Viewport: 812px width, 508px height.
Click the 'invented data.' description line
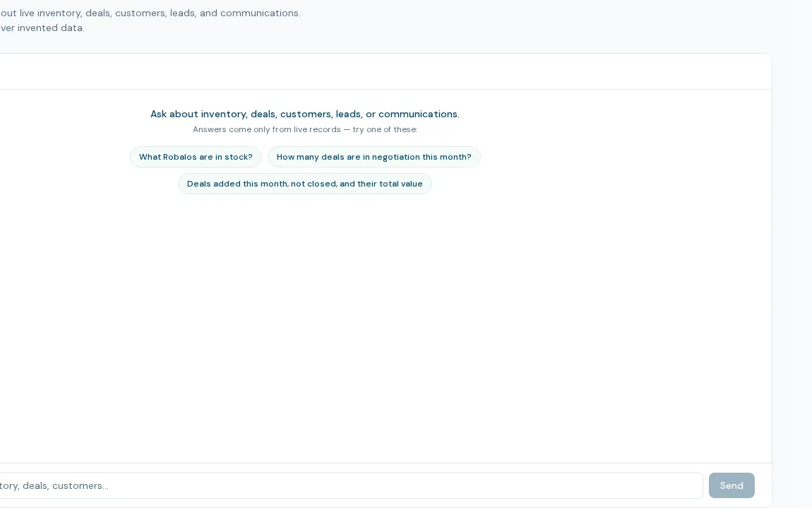pyautogui.click(x=42, y=28)
